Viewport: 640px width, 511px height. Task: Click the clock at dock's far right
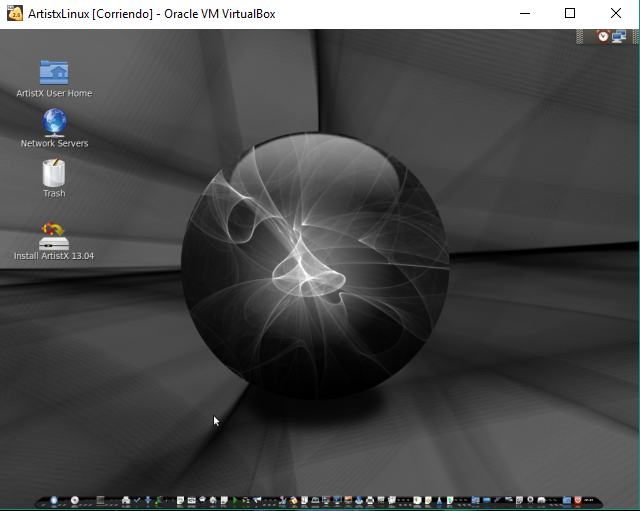click(x=588, y=499)
